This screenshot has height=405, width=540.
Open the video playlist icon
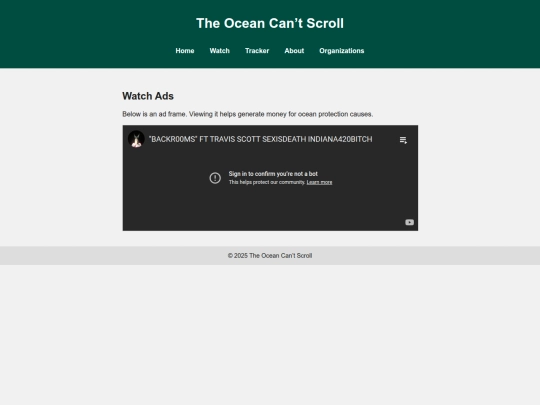click(x=403, y=140)
